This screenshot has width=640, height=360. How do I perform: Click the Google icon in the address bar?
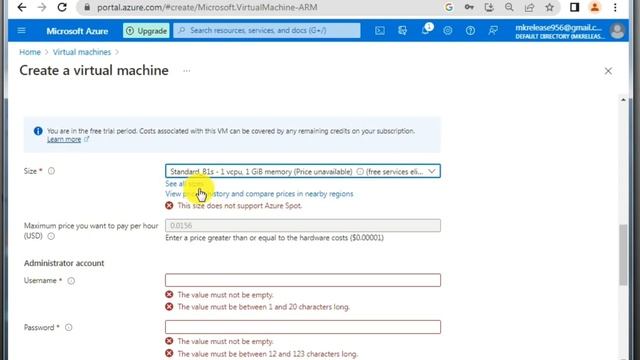449,7
